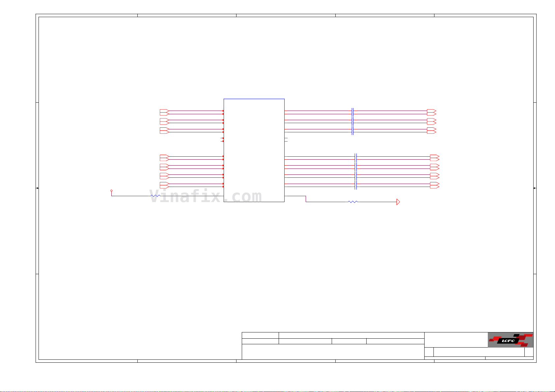Click the LCFC logo in title block
Screen dimensions: 555x392
[511, 340]
